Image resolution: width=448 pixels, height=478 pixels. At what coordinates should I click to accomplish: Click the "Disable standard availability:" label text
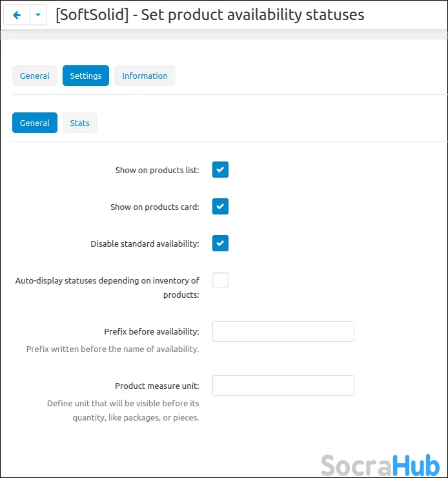[x=145, y=244]
